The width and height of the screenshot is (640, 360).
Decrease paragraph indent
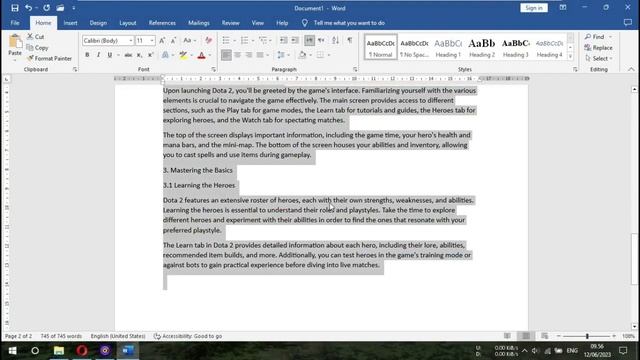coord(283,40)
